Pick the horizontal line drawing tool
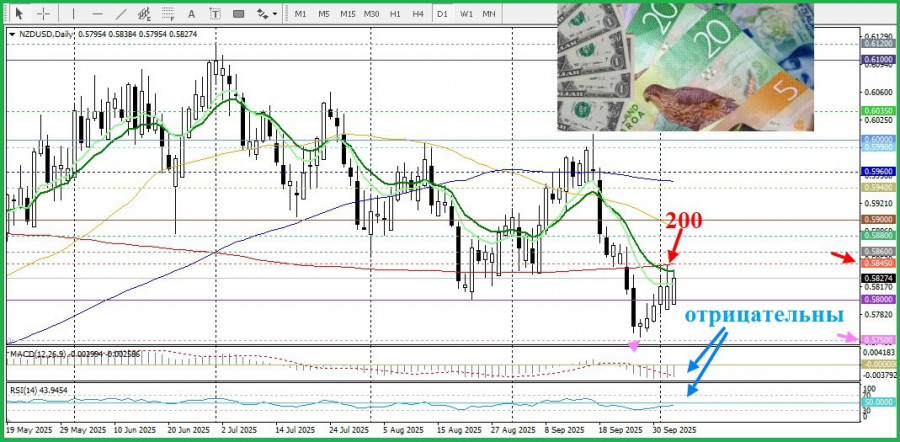This screenshot has height=442, width=900. click(x=96, y=14)
